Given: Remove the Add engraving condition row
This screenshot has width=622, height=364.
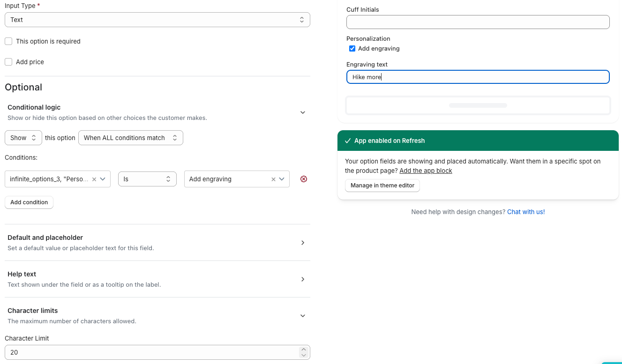Looking at the screenshot, I should tap(304, 179).
